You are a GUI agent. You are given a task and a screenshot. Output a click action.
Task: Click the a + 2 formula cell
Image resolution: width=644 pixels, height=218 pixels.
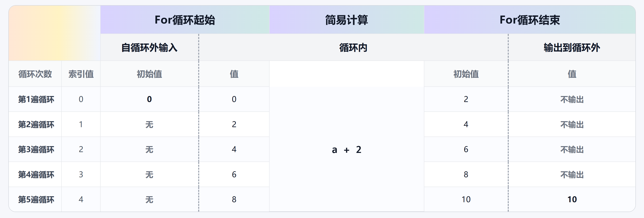click(x=346, y=150)
